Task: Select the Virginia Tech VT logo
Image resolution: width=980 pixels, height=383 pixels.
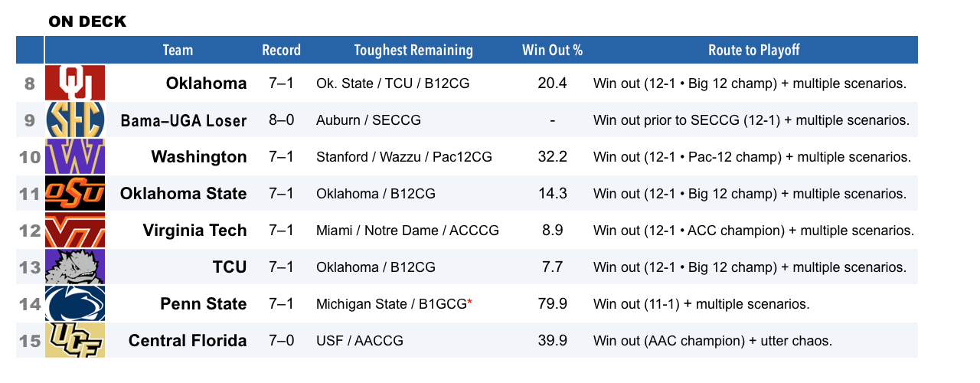Action: pos(75,230)
